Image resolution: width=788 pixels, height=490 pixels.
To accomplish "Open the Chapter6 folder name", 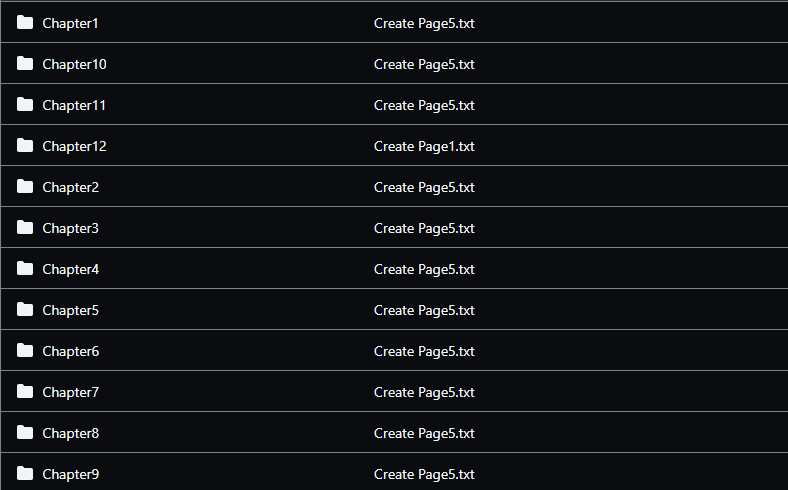I will pos(70,351).
